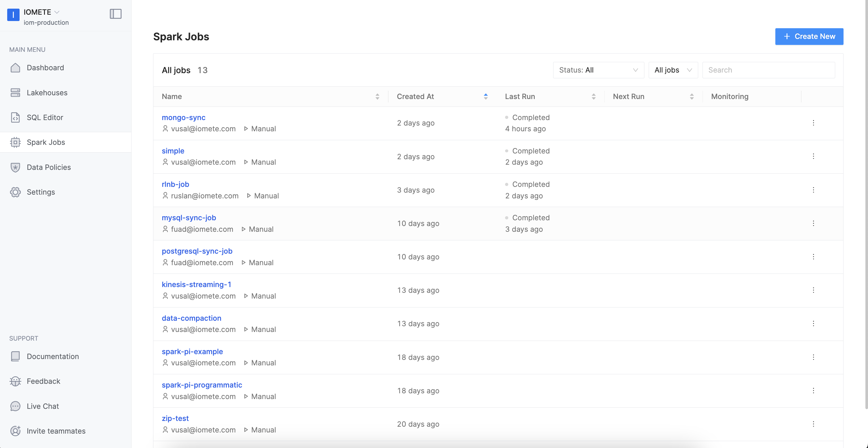Open the spark-pi-programmatic job
The height and width of the screenshot is (448, 868).
pos(202,385)
